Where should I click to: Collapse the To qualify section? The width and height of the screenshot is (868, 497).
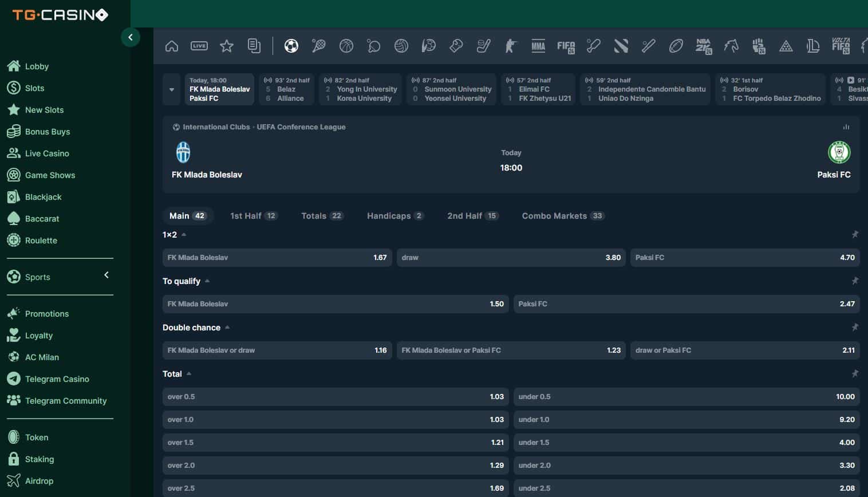207,281
